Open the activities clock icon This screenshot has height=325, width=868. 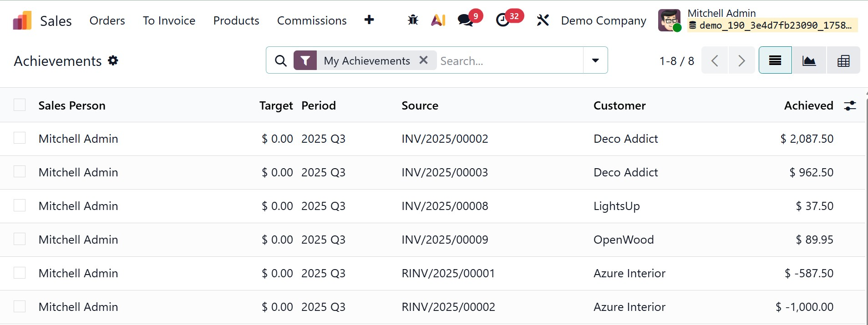[503, 20]
